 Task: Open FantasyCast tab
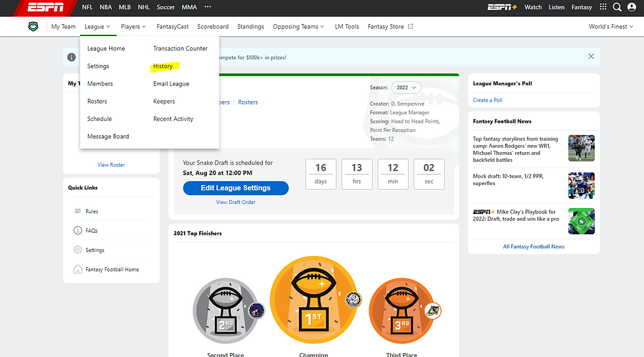[172, 27]
